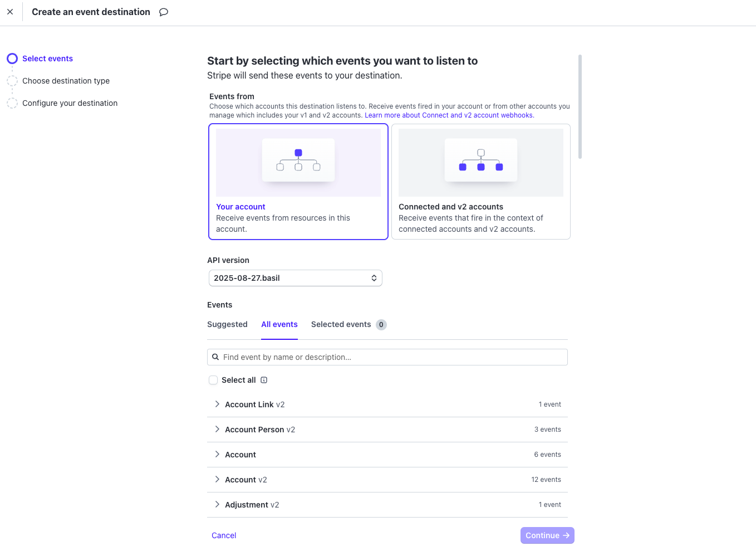The height and width of the screenshot is (556, 756).
Task: Go to Select events step
Action: (47, 58)
